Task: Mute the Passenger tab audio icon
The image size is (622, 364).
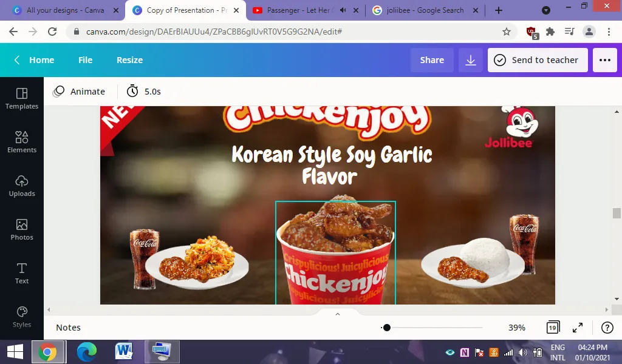Action: point(343,10)
